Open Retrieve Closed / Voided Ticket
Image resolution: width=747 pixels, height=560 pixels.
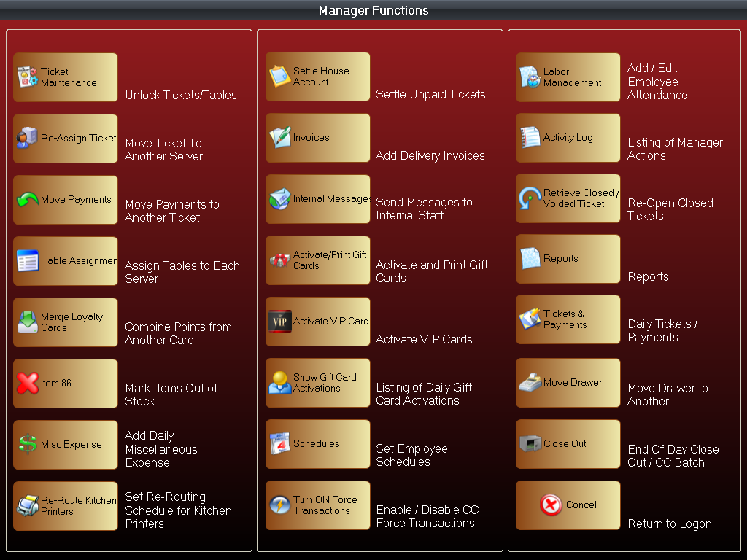568,198
